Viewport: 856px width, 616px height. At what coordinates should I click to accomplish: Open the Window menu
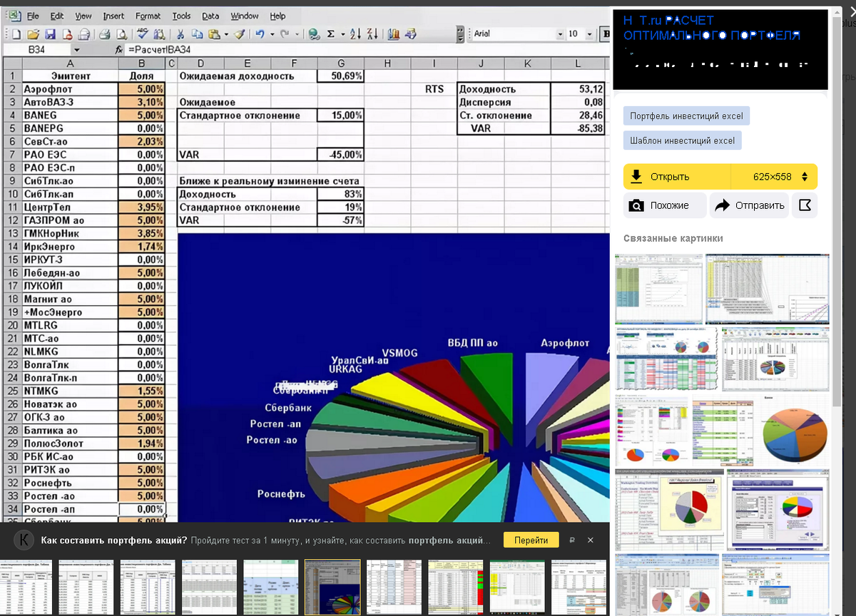[245, 16]
